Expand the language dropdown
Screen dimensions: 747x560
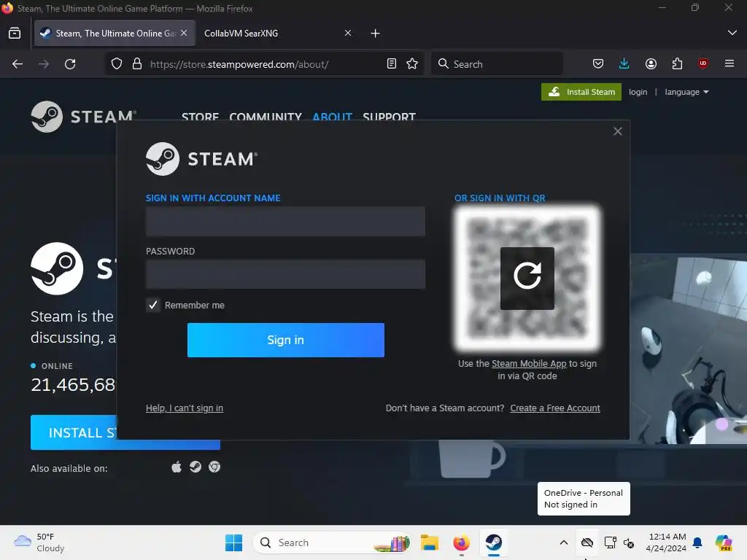click(686, 92)
